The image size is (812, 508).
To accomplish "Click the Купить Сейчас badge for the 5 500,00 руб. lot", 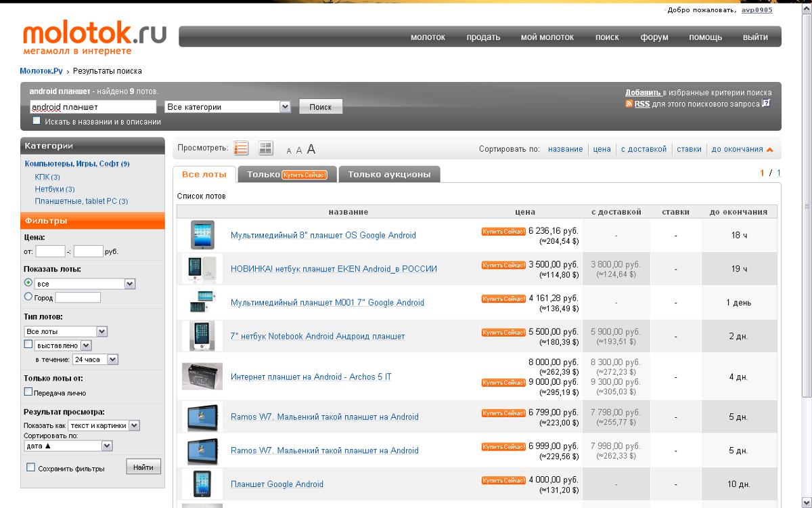I will point(503,333).
